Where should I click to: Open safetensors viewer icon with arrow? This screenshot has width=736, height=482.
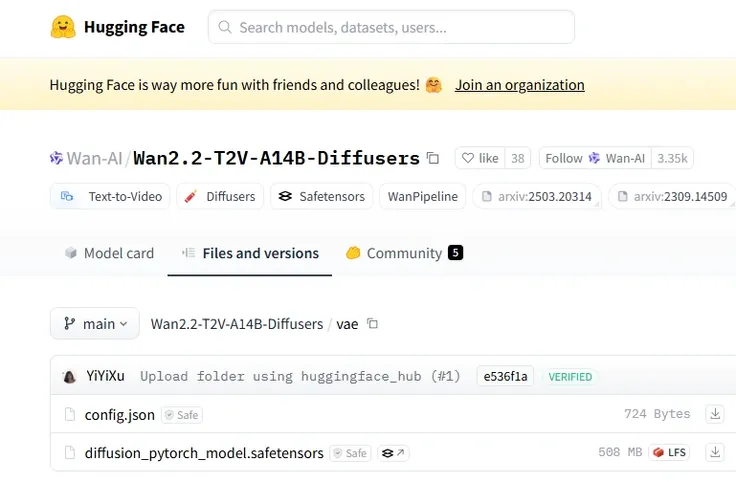click(x=393, y=453)
